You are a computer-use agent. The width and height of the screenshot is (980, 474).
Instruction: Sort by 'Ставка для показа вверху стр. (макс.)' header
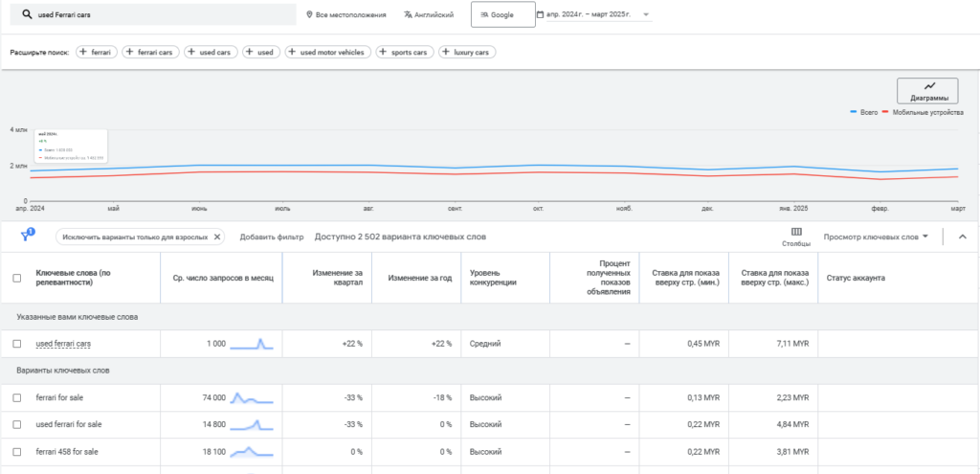point(775,278)
